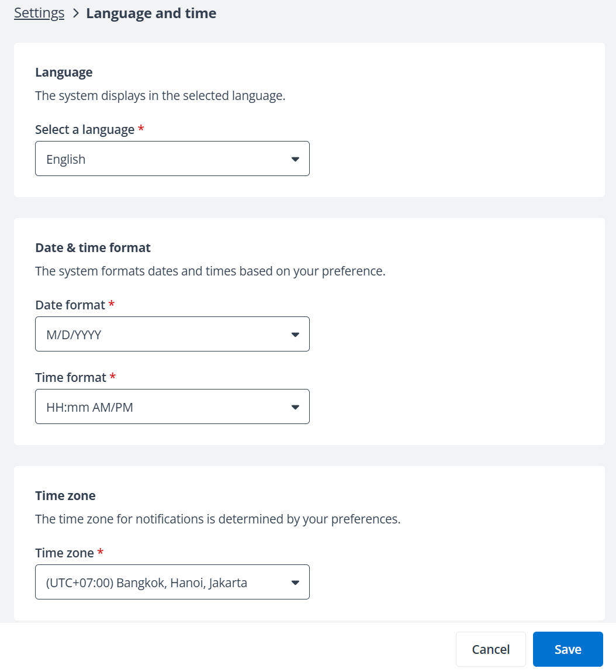Screen dimensions: 616x672
Task: Click the Language and time breadcrumb label
Action: (x=151, y=13)
